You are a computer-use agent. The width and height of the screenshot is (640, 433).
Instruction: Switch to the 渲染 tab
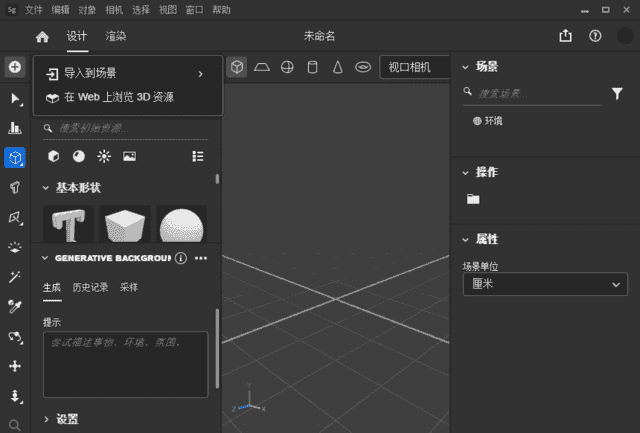tap(116, 37)
